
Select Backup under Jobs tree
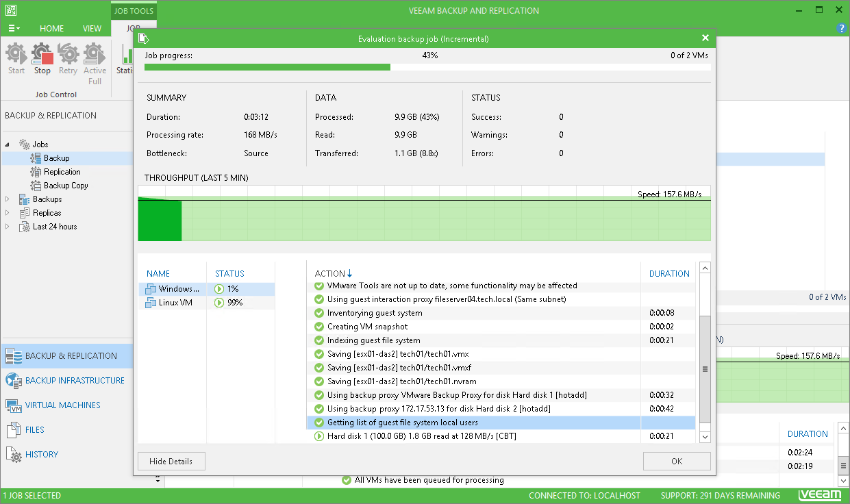point(56,158)
